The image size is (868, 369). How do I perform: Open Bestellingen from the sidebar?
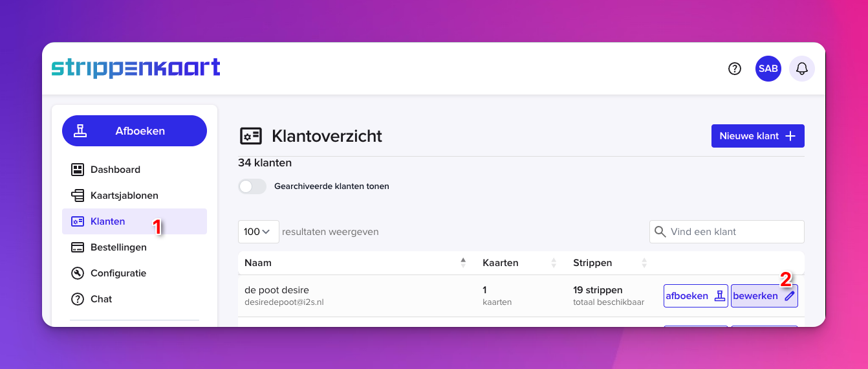click(118, 247)
